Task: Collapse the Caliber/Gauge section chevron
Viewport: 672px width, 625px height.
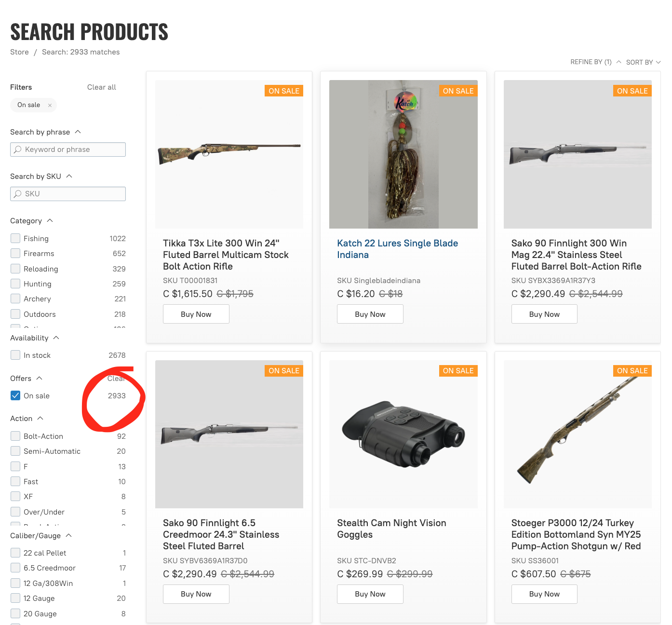Action: pos(68,535)
